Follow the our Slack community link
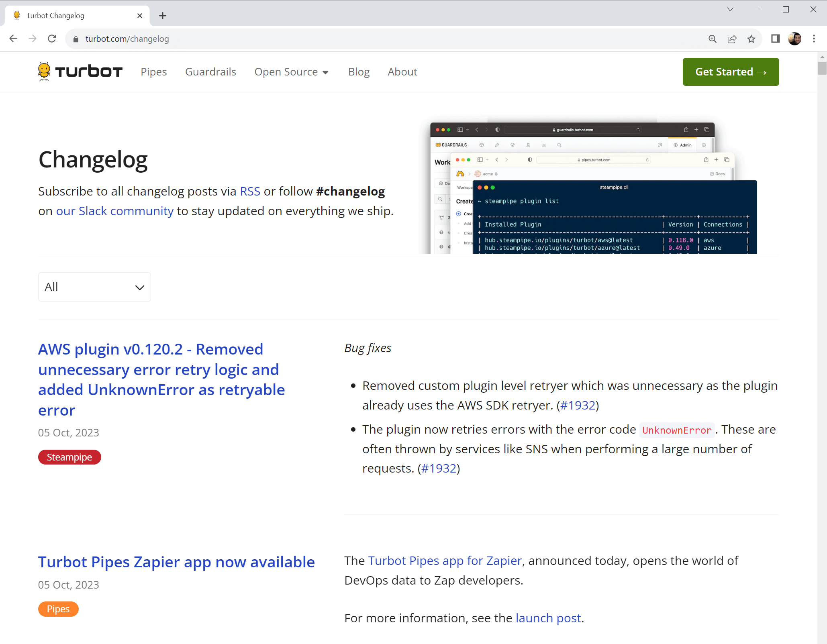 point(115,211)
